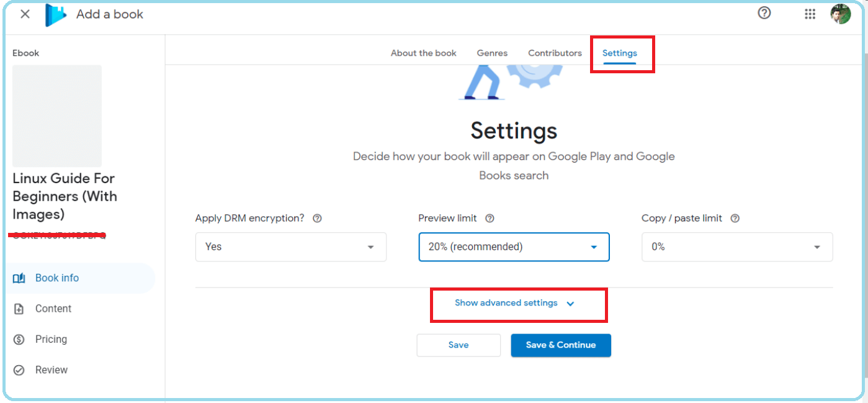Save the book settings
This screenshot has width=868, height=403.
coord(459,345)
